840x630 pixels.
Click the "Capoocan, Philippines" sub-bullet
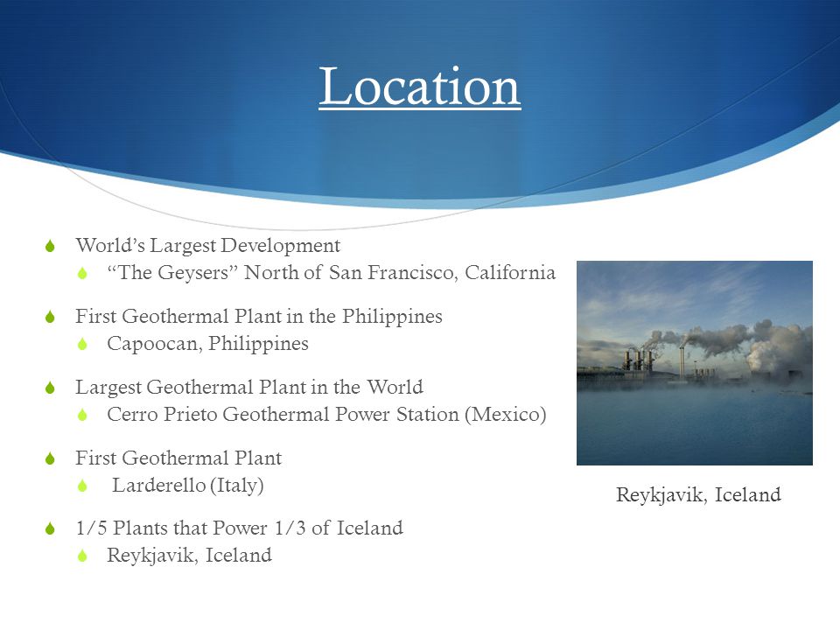point(208,343)
